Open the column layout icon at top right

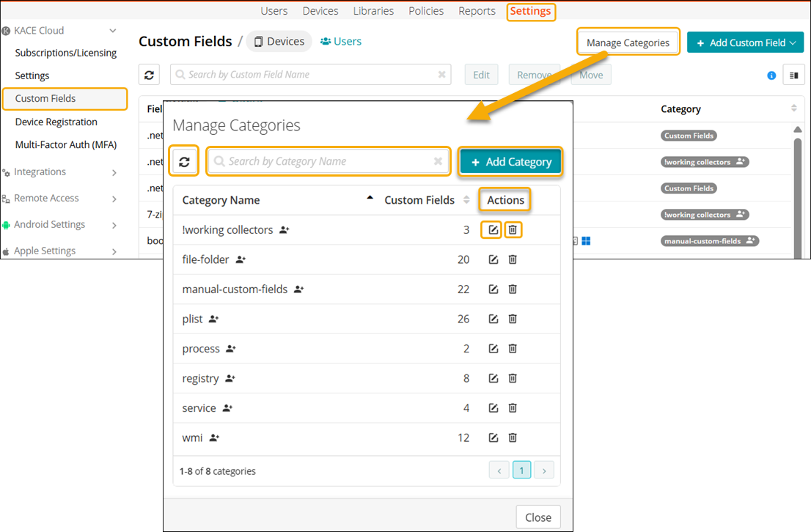click(793, 75)
